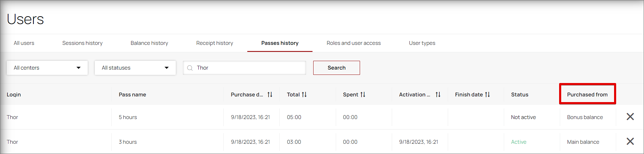Screen dimensions: 644x154
Task: Expand the All statuses dropdown
Action: click(x=135, y=68)
